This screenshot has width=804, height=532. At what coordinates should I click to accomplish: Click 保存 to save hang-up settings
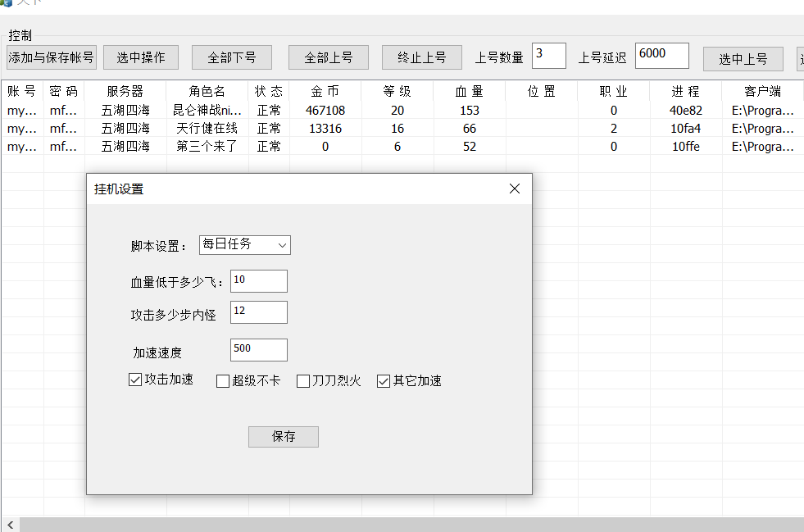[283, 436]
